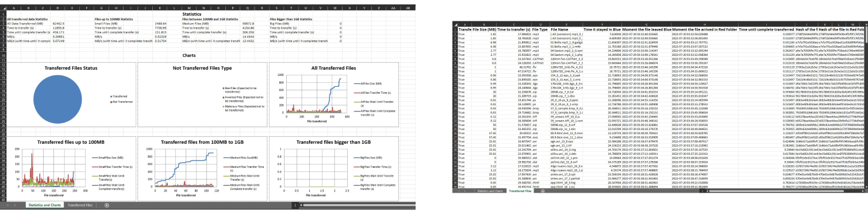Viewport: 868px width, 214px height.
Task: Click the 'Big Files (MB)' cell
Action: pyautogui.click(x=279, y=24)
